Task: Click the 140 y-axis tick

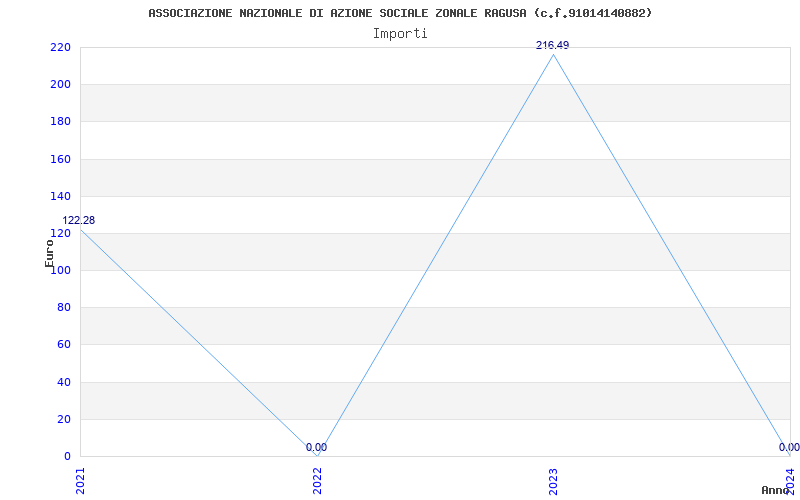Action: click(60, 196)
